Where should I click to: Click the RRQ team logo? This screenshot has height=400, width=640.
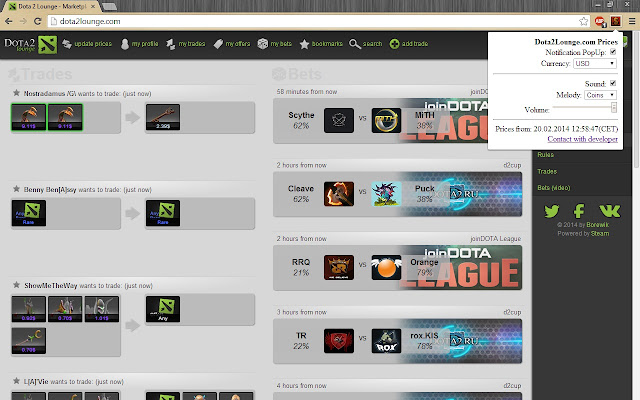[x=339, y=267]
